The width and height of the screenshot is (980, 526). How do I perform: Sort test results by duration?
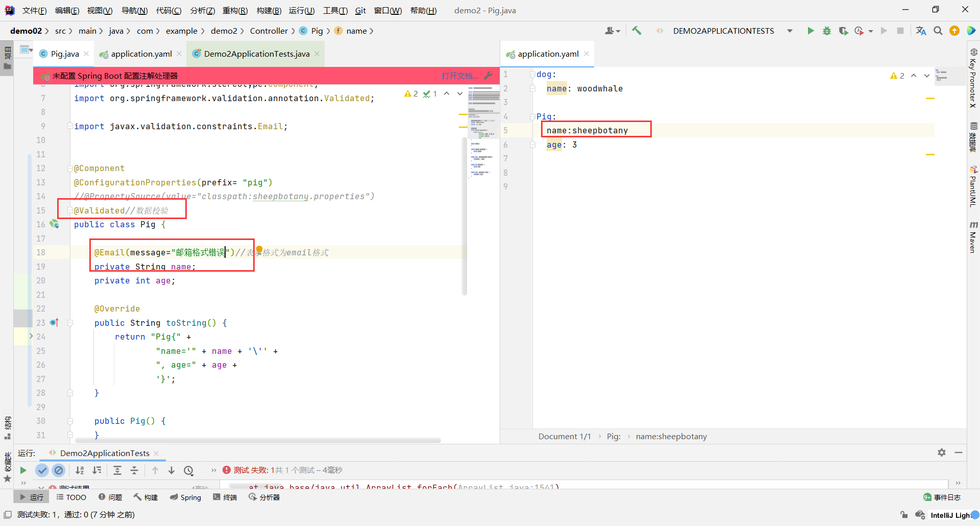click(x=97, y=470)
